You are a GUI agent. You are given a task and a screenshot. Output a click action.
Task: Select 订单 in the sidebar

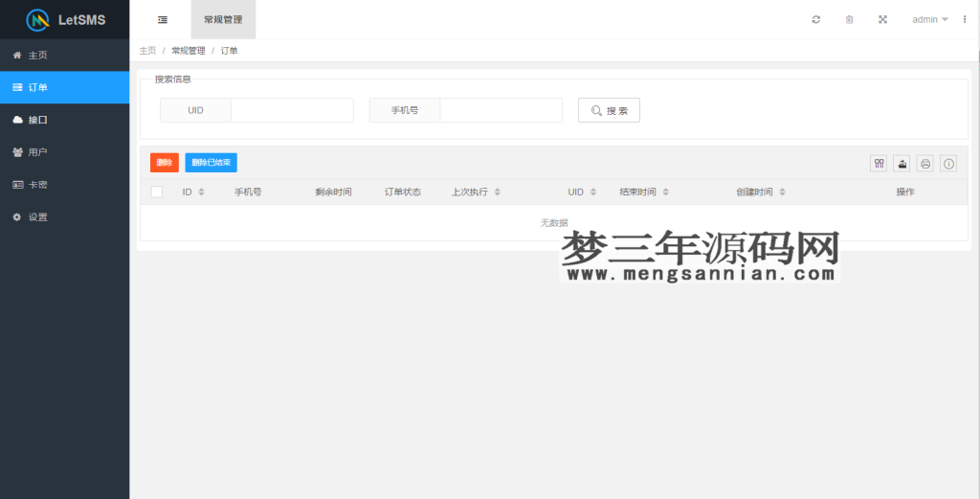click(x=64, y=87)
